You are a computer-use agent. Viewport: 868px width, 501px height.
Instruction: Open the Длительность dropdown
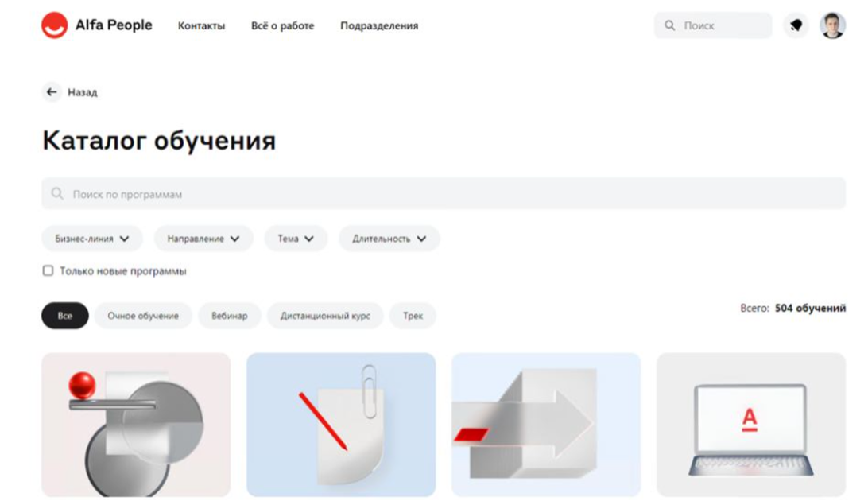(389, 239)
